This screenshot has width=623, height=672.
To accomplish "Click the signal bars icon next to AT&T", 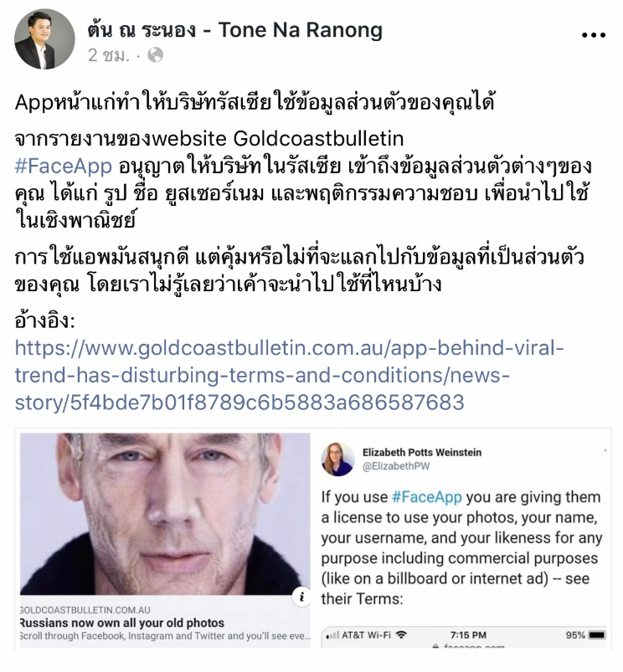I will click(x=332, y=635).
